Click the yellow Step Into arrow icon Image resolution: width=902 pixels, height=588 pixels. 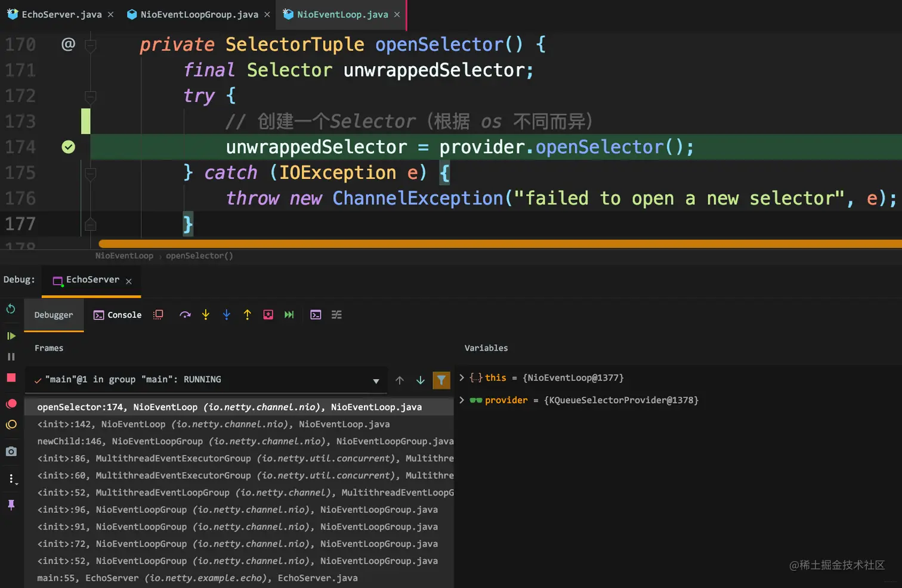206,315
